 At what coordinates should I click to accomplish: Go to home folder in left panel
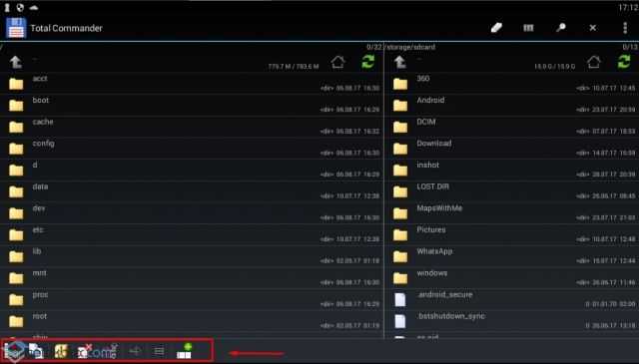(337, 62)
